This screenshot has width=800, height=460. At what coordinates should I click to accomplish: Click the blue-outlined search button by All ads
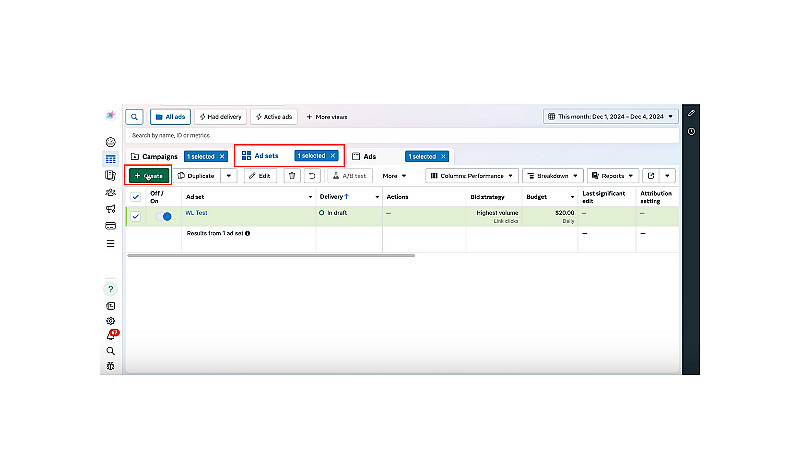(x=134, y=117)
